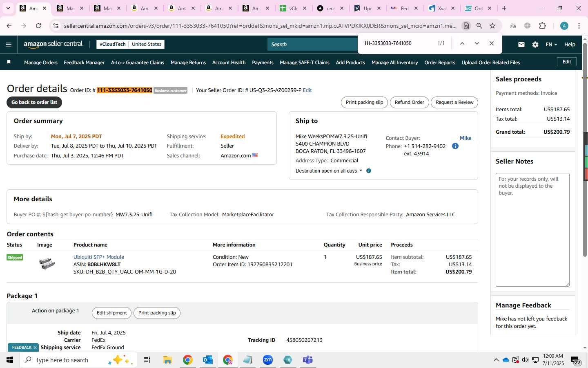Open Microsoft Teams from the taskbar
588x368 pixels.
click(x=308, y=360)
